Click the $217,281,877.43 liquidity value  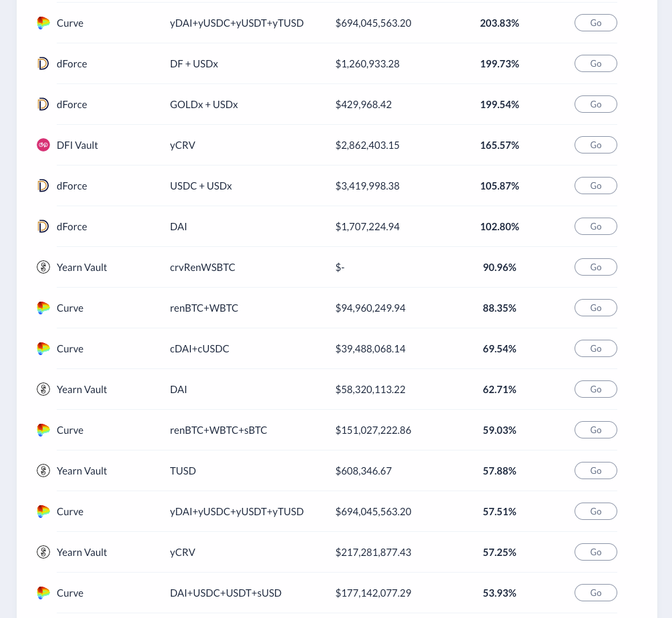(x=373, y=553)
